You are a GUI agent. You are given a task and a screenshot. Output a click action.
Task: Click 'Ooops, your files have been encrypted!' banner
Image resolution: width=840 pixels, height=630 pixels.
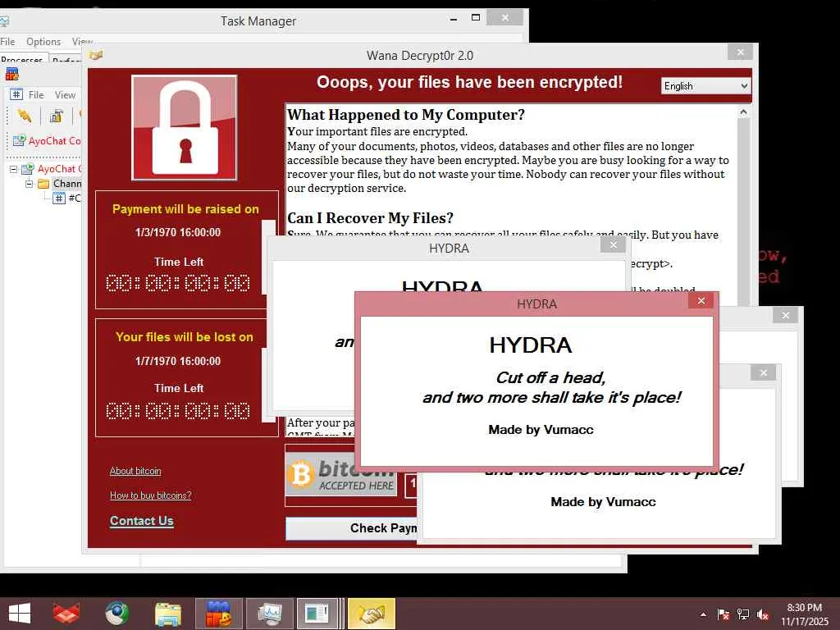[x=469, y=82]
